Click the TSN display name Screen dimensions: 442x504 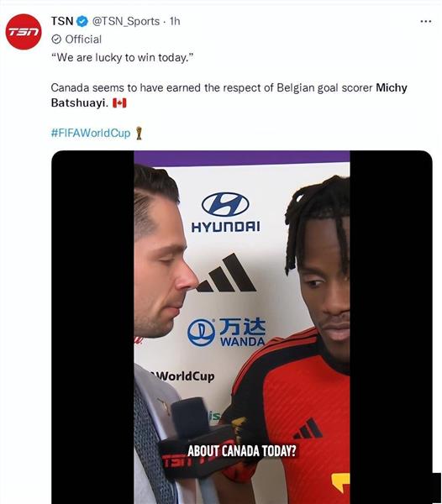(62, 21)
